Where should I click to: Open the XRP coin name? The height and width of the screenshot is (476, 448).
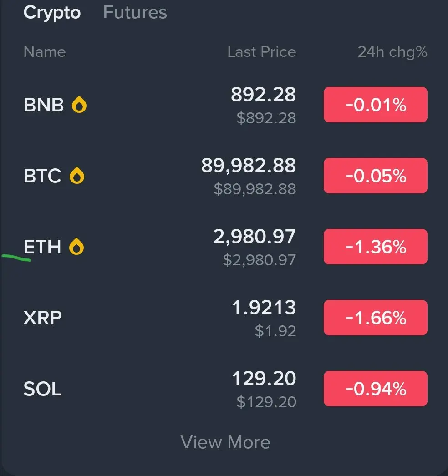pos(42,318)
